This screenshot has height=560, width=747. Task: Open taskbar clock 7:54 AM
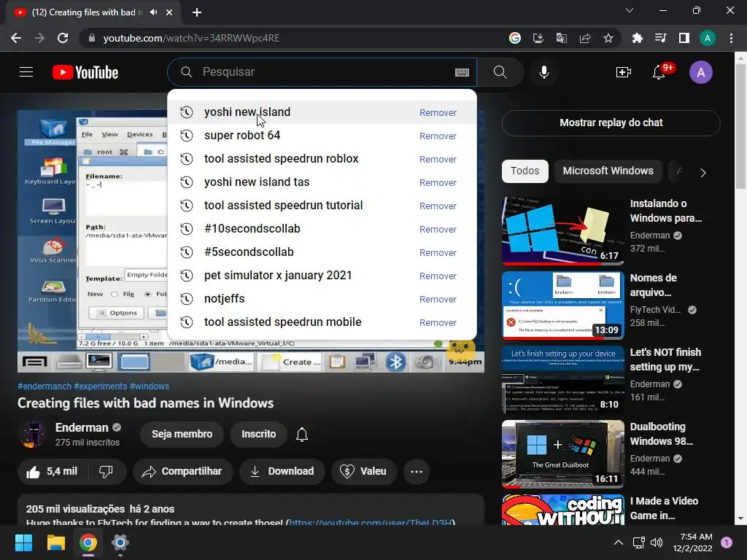692,542
